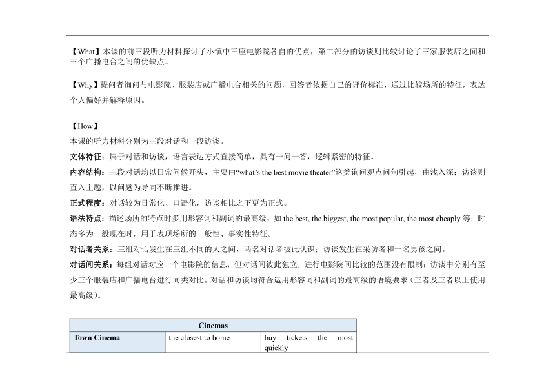This screenshot has height=392, width=555.
Task: Click the phrase 'the biggest' in grammar line
Action: (330, 219)
